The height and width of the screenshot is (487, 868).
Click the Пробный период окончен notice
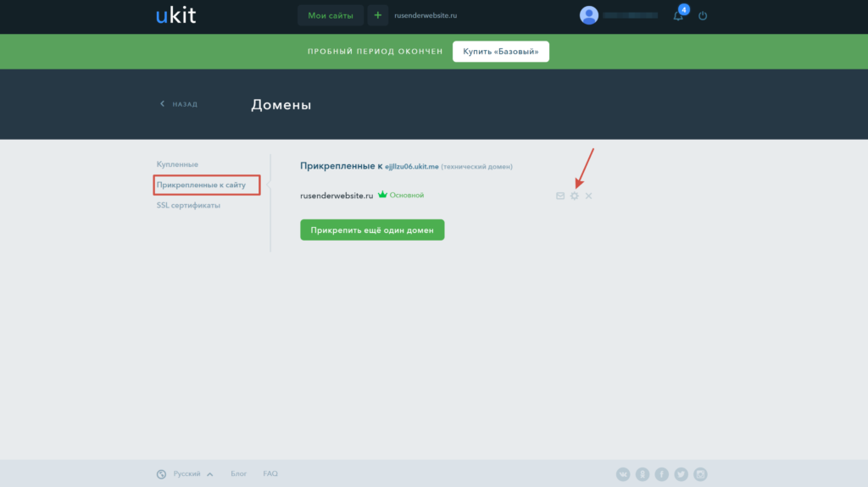(x=376, y=52)
